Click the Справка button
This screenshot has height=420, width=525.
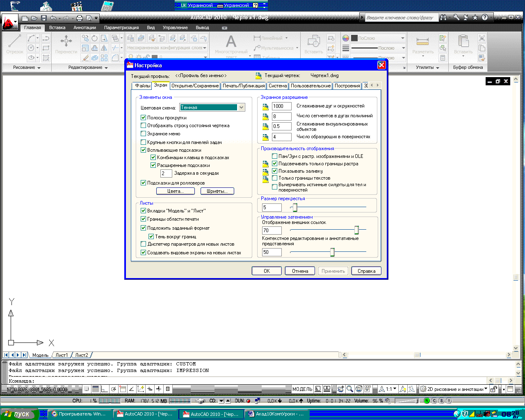pos(366,271)
